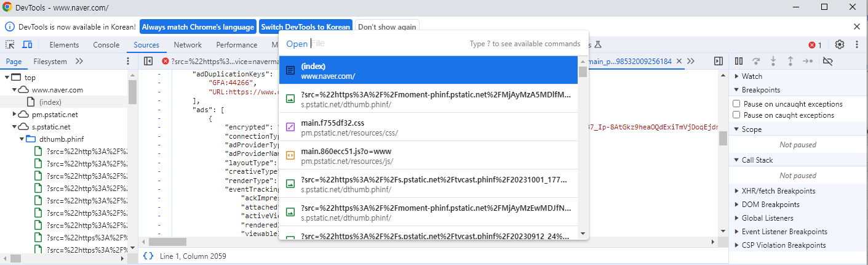Click the beaker icon in the tab bar
Viewport: 868px width, 265px height.
click(597, 45)
